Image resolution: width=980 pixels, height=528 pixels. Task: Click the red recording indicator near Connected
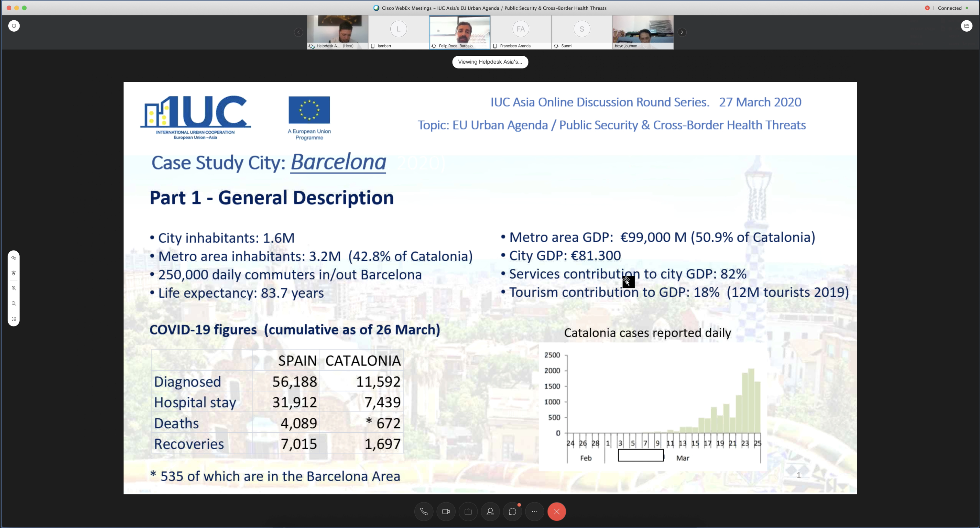coord(927,8)
